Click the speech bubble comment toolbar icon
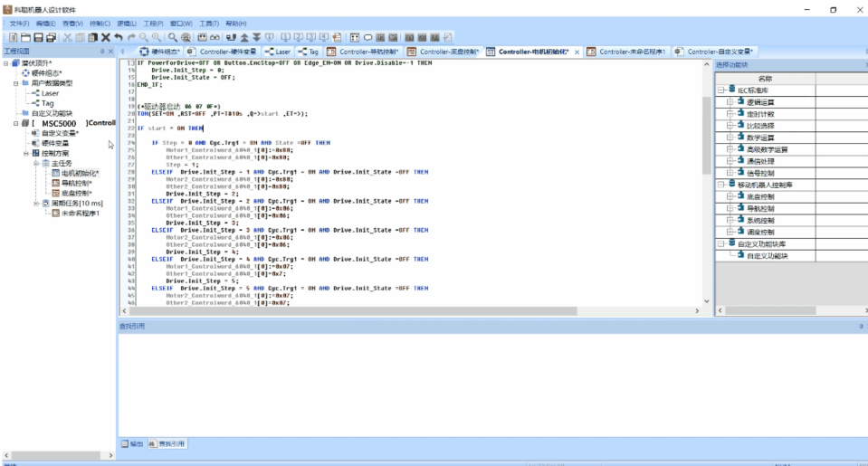The height and width of the screenshot is (466, 868). (x=367, y=38)
